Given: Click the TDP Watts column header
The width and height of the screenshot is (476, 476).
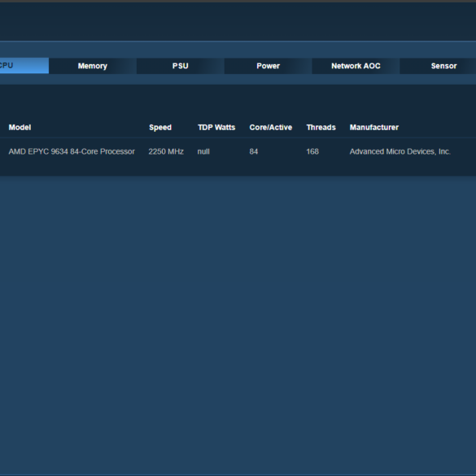Looking at the screenshot, I should (216, 128).
